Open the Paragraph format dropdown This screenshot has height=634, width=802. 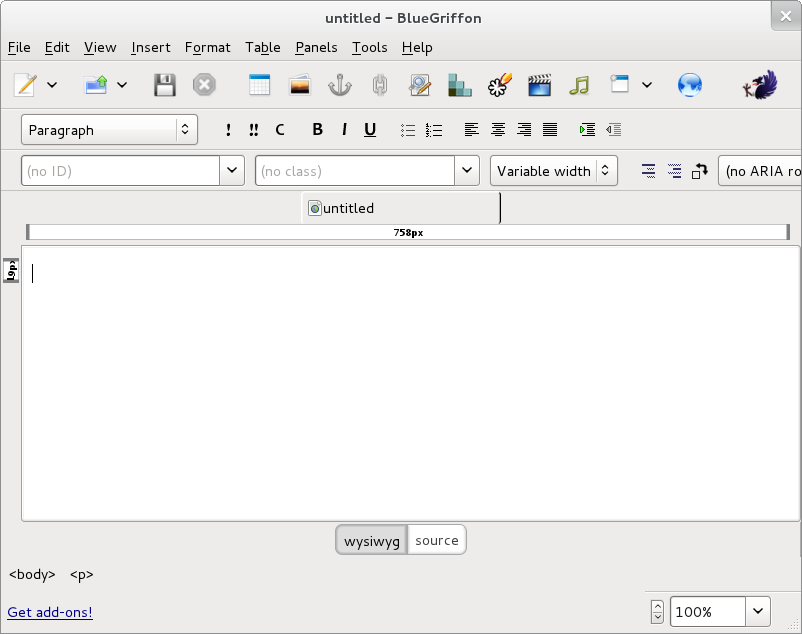coord(109,130)
